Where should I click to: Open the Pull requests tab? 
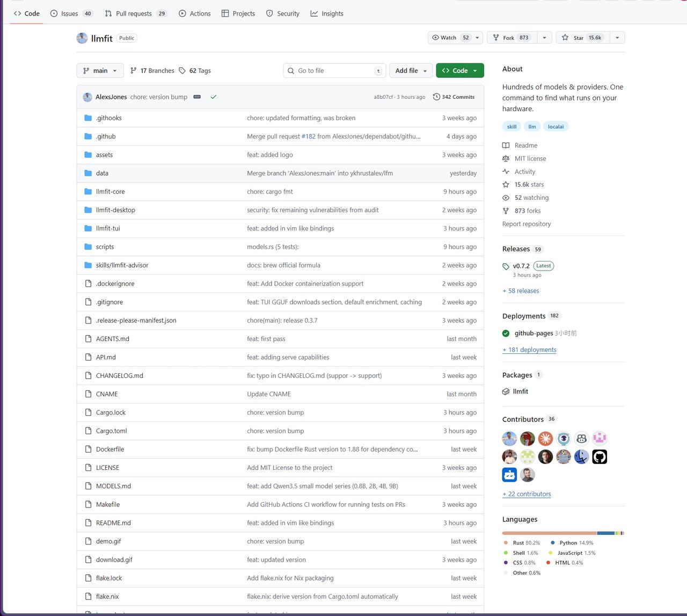point(136,13)
